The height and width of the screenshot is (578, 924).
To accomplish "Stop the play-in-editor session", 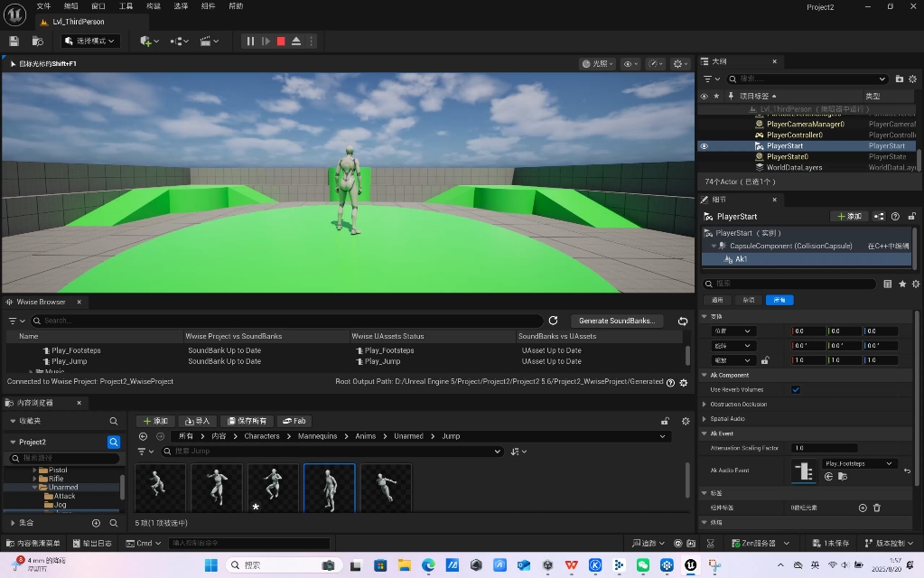I will pyautogui.click(x=281, y=42).
